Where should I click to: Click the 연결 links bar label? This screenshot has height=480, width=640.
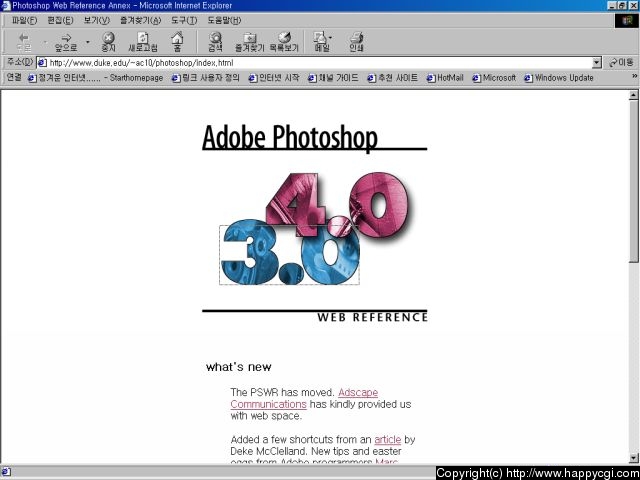coord(14,77)
